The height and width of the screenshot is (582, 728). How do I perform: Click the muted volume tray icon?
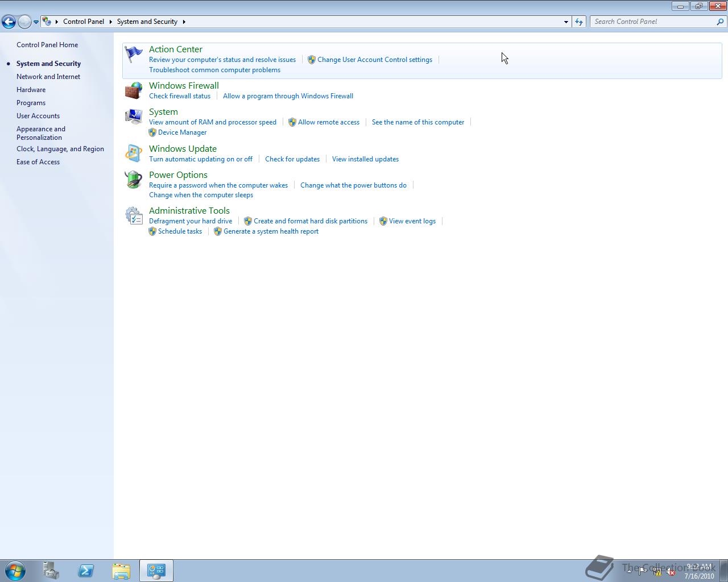click(671, 572)
